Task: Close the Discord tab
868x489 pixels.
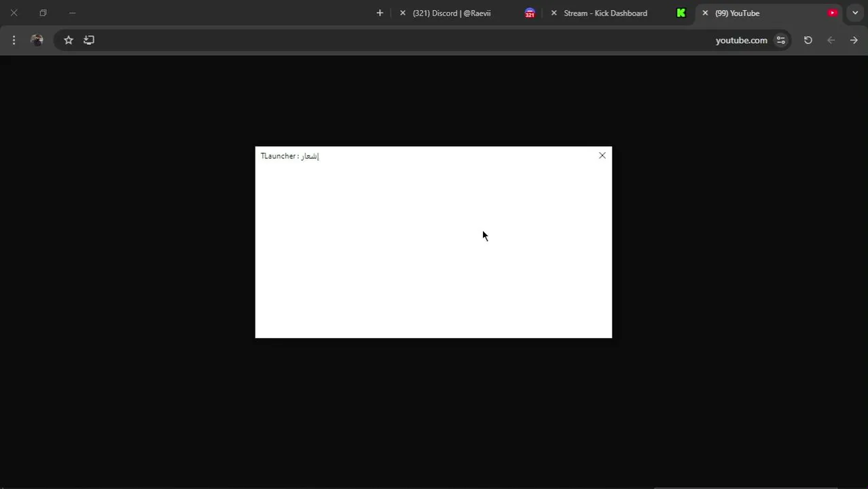Action: click(403, 13)
